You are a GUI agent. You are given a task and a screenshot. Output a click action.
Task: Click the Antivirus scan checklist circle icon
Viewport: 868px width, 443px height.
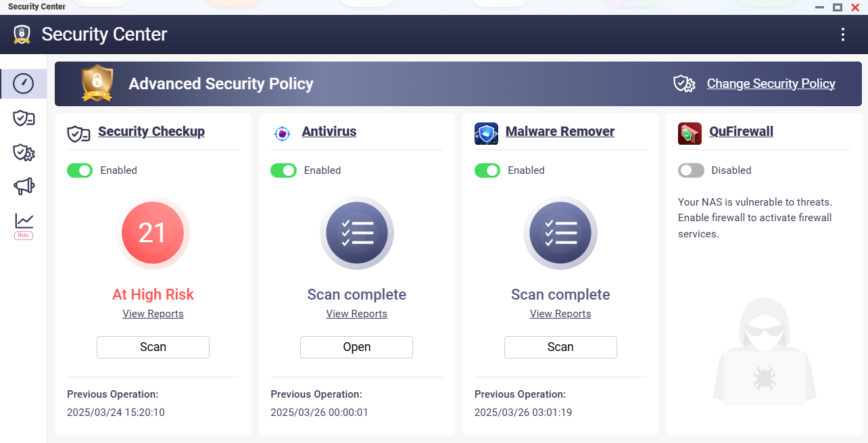(x=356, y=233)
